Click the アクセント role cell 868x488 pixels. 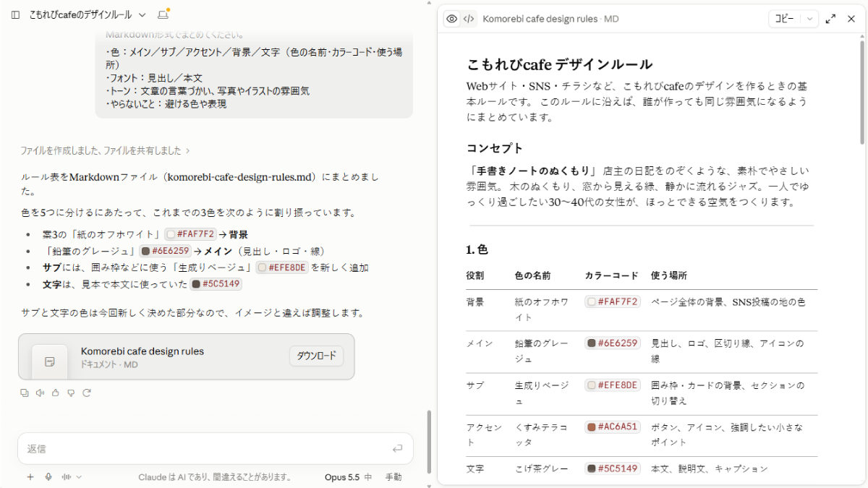[x=484, y=435]
